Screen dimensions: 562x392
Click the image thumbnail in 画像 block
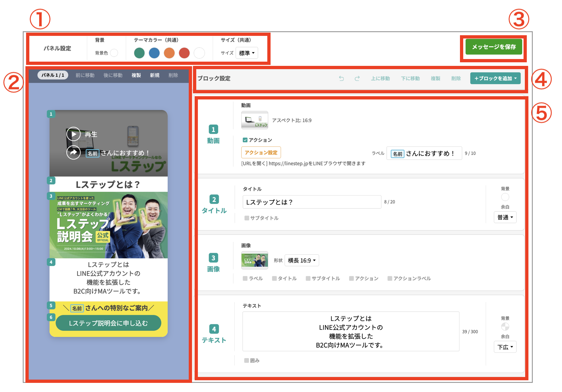tap(255, 260)
